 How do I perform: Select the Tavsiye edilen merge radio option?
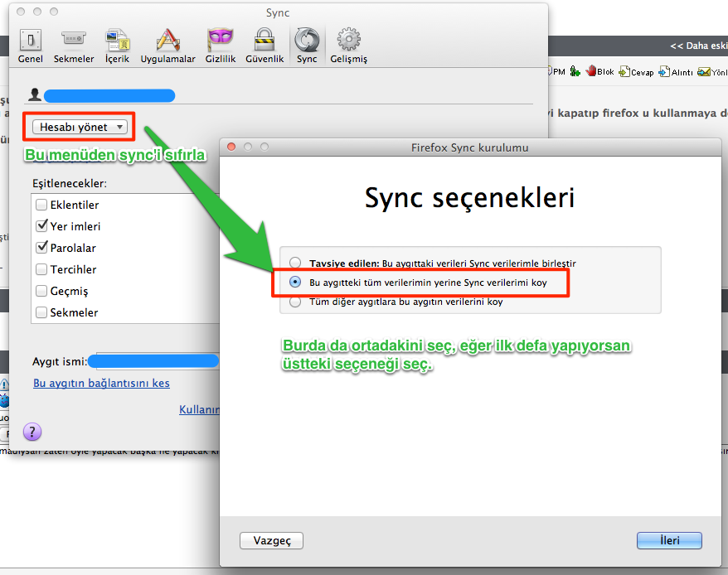[295, 263]
